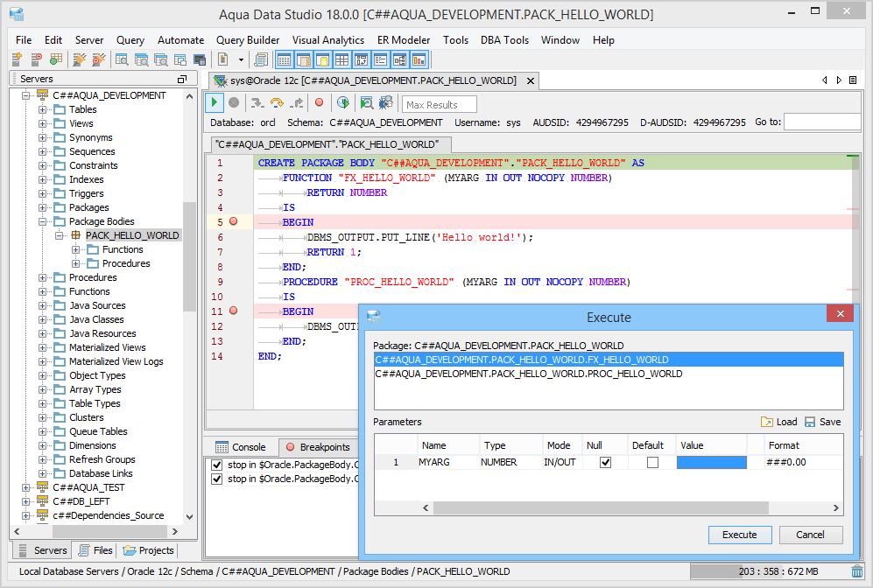Click the Load parameters folder icon

click(x=767, y=422)
